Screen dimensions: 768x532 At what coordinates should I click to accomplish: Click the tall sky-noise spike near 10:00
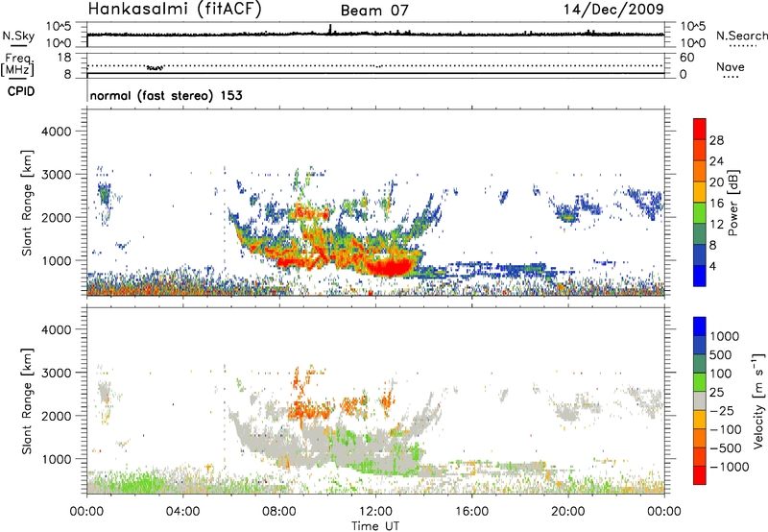[330, 29]
